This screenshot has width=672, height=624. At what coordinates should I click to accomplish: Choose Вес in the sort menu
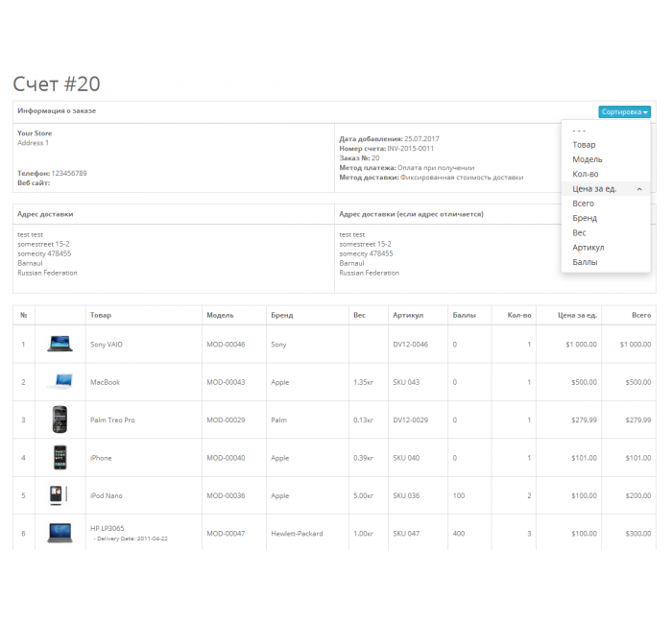click(606, 232)
